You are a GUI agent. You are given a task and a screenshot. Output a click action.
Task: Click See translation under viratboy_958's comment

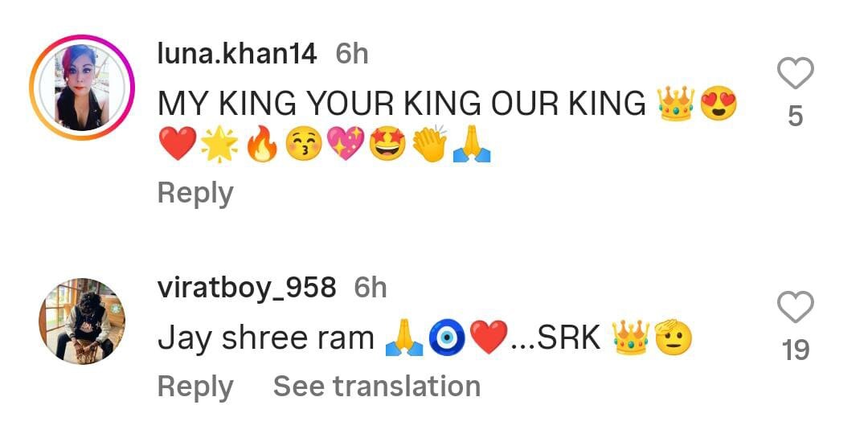pos(376,386)
